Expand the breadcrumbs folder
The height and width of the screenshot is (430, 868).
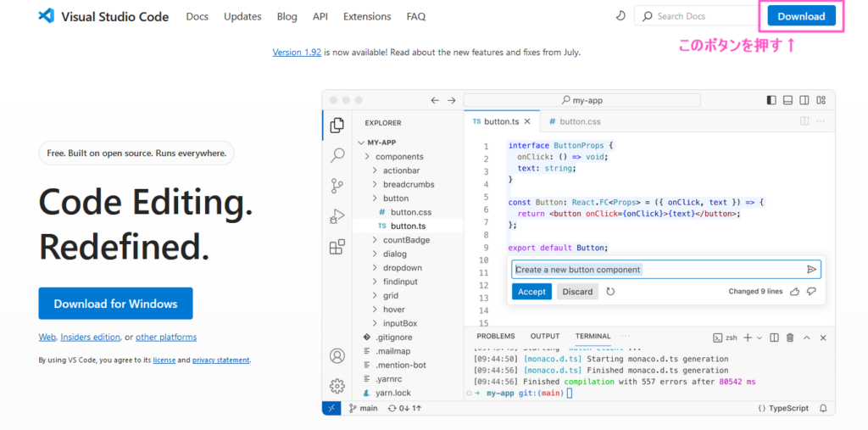tap(408, 185)
